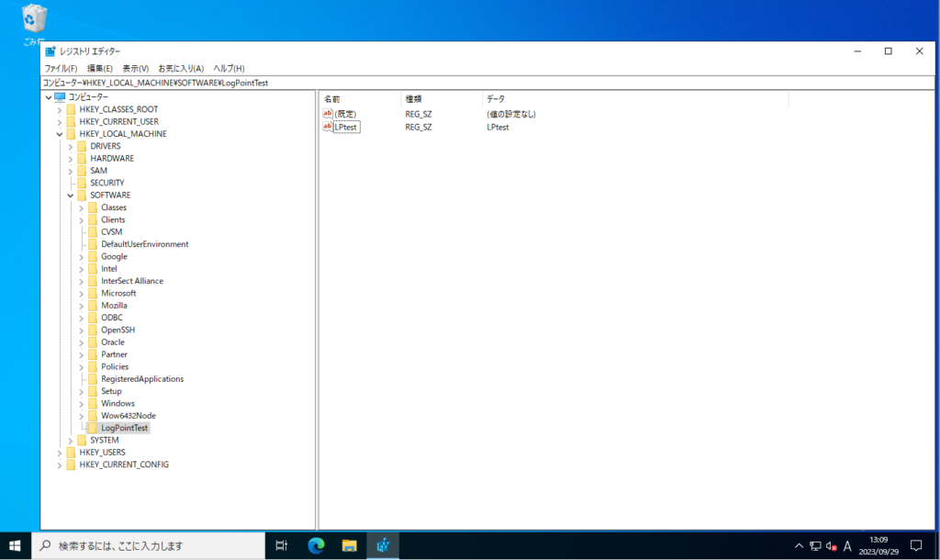Screen dimensions: 940x560
Task: Expand the SAM key chevron
Action: [x=70, y=171]
